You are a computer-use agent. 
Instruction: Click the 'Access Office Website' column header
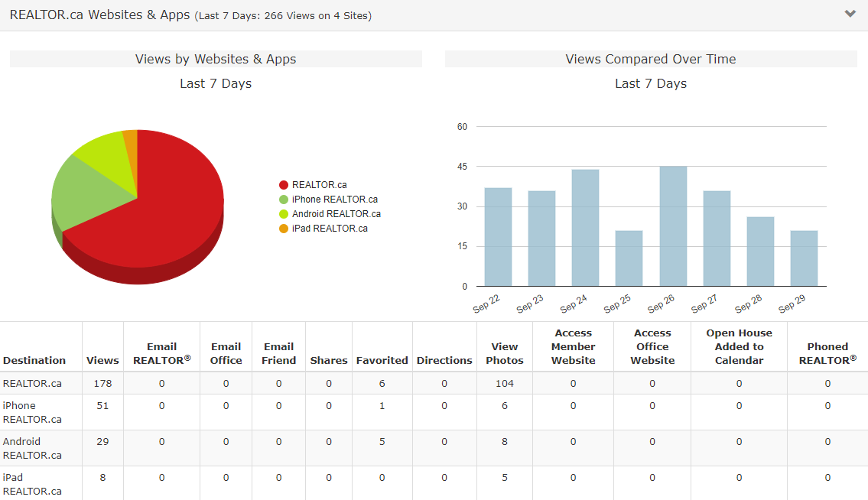[652, 346]
